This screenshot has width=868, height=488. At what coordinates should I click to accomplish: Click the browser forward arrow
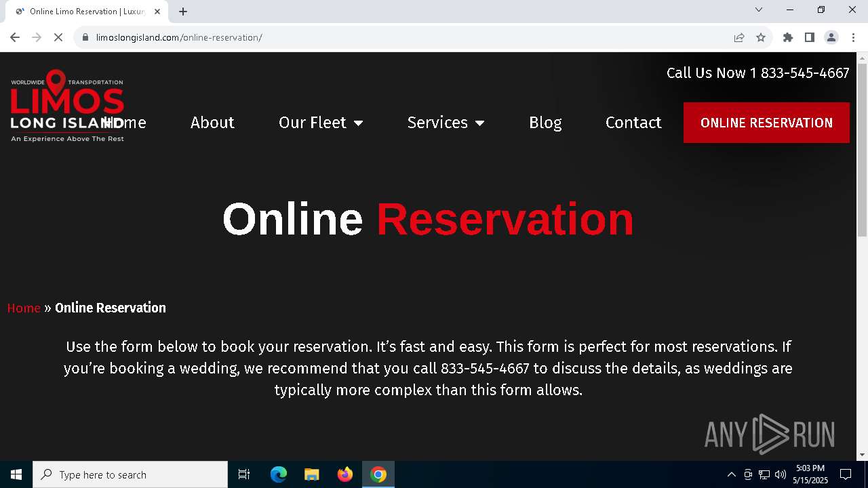tap(37, 37)
